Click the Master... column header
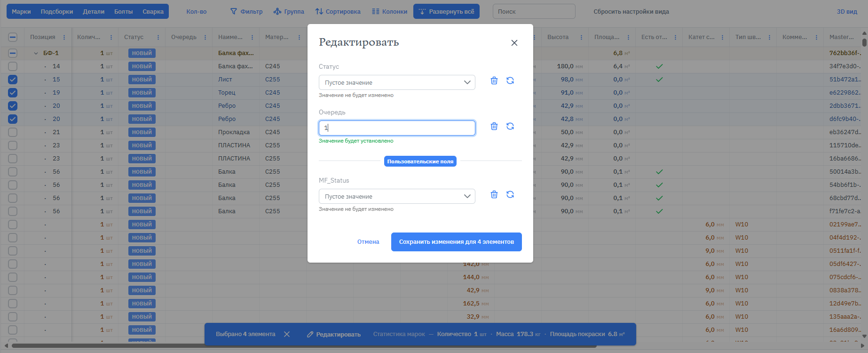The height and width of the screenshot is (353, 868). coord(842,37)
